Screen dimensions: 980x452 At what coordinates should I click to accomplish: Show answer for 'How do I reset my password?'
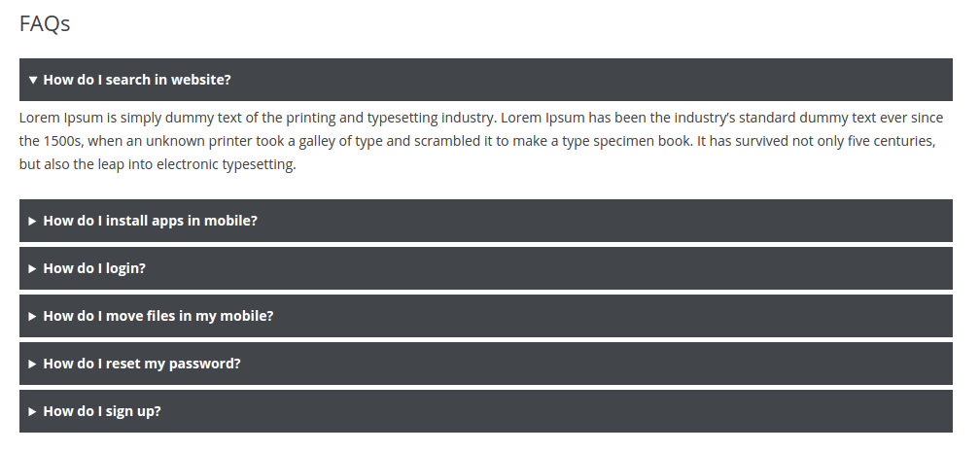pyautogui.click(x=142, y=364)
